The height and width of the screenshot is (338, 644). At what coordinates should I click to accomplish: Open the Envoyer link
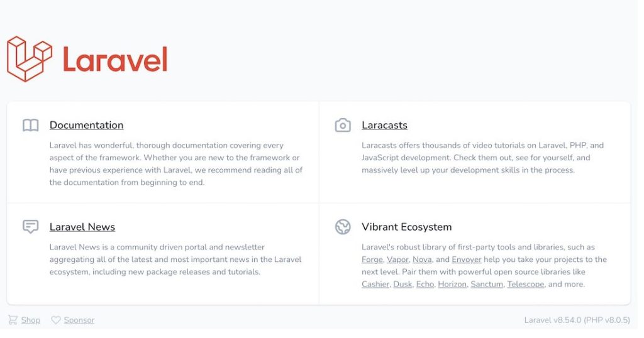click(466, 259)
